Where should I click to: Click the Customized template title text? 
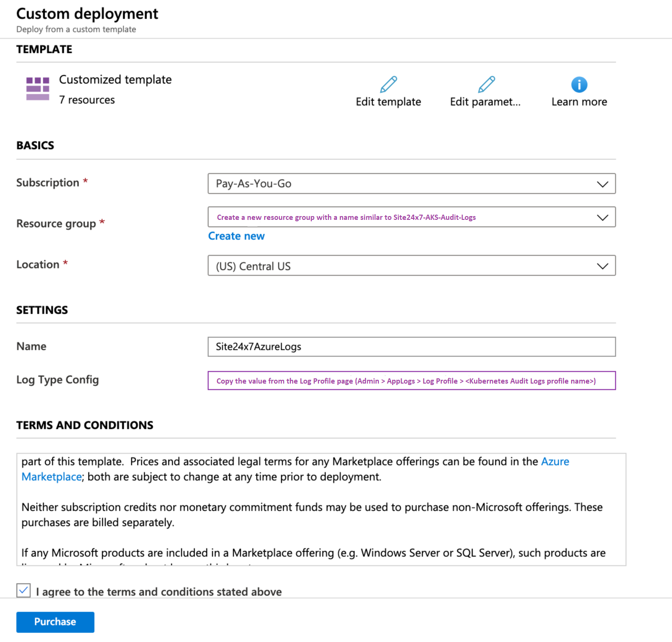115,79
